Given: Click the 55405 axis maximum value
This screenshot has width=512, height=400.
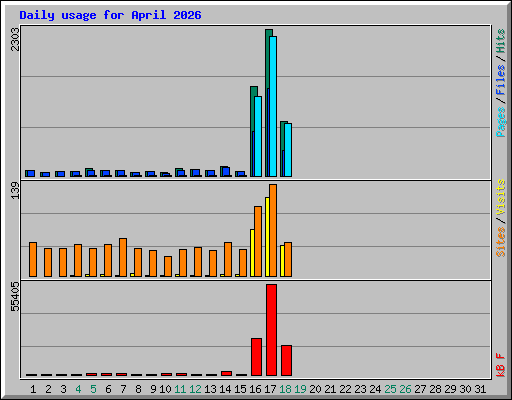Looking at the screenshot, I should pos(15,297).
